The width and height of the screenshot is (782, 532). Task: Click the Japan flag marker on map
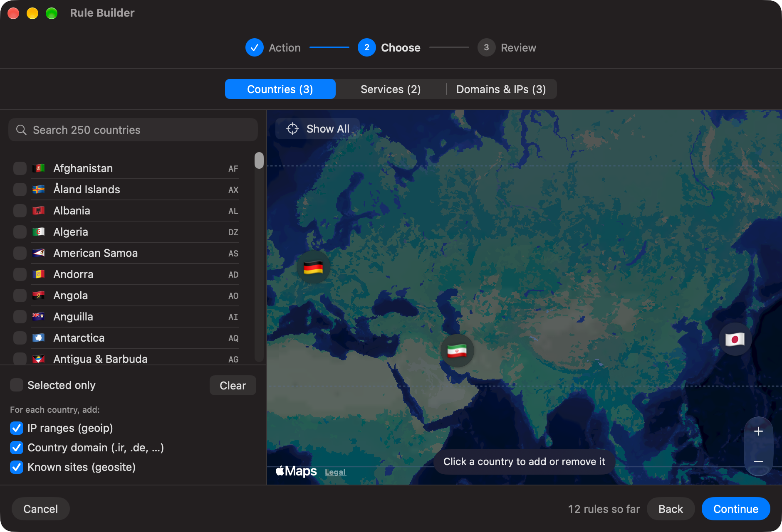[x=735, y=339]
